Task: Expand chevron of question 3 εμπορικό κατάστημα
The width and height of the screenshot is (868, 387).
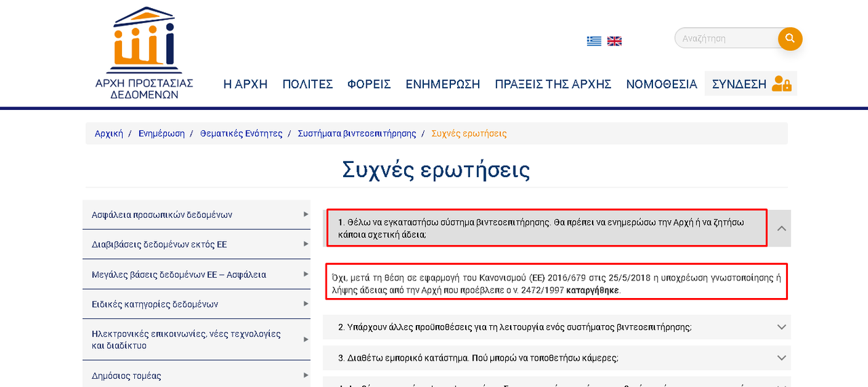Action: 781,357
